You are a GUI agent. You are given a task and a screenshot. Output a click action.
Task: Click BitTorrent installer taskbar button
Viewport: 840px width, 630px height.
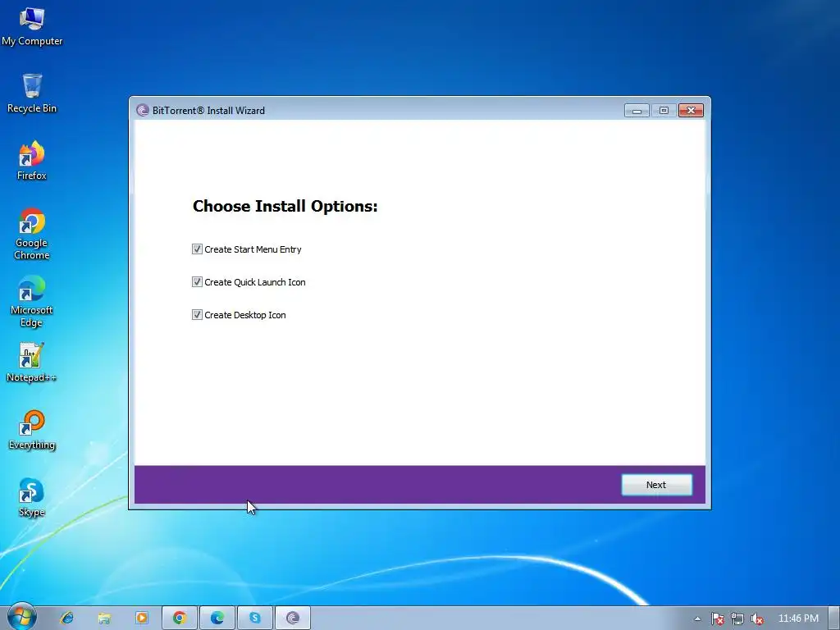pos(293,618)
